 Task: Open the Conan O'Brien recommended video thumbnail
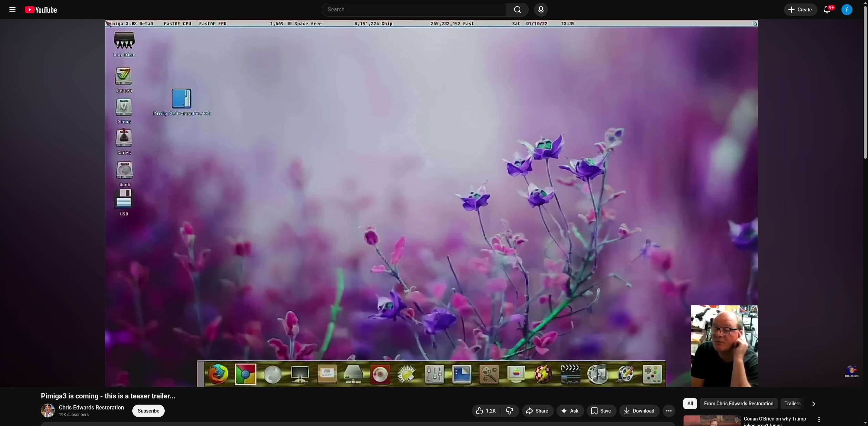712,420
